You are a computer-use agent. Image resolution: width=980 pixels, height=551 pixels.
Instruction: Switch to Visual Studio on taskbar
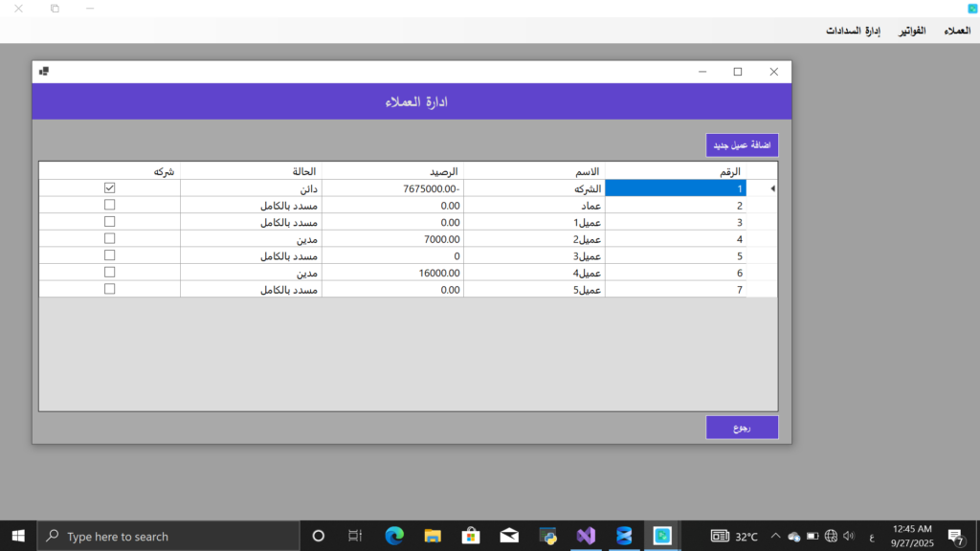click(586, 536)
